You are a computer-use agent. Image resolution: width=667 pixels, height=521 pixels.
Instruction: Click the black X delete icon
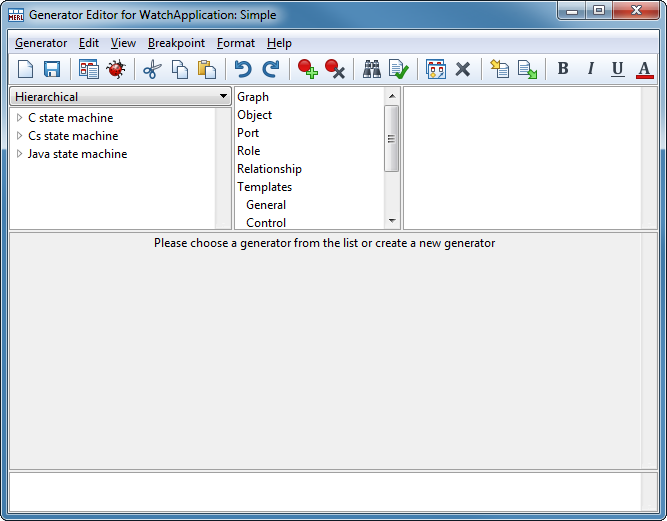463,69
